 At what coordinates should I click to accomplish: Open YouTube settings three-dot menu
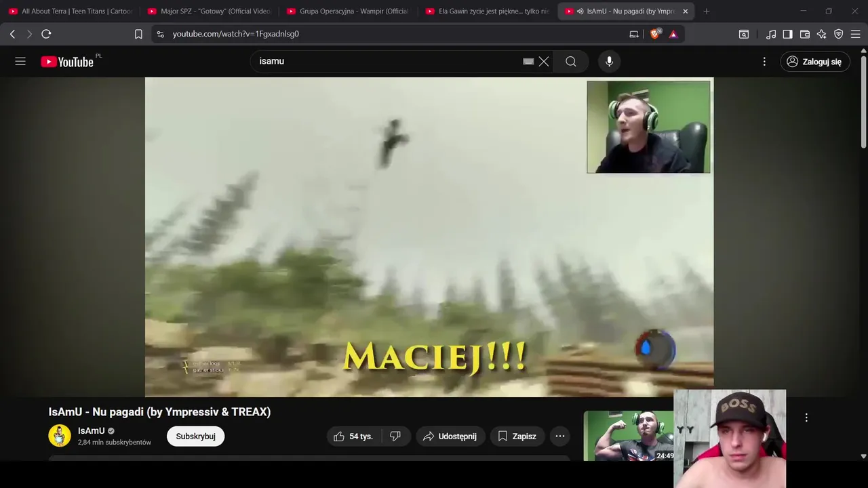coord(764,62)
